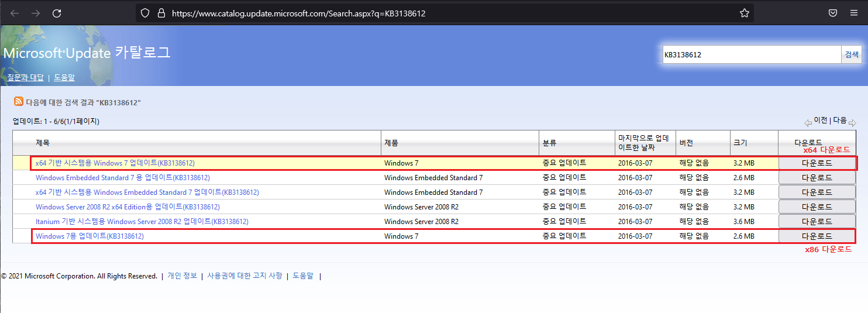Open the 개인 정보 footer link
The height and width of the screenshot is (313, 868).
coord(182,276)
